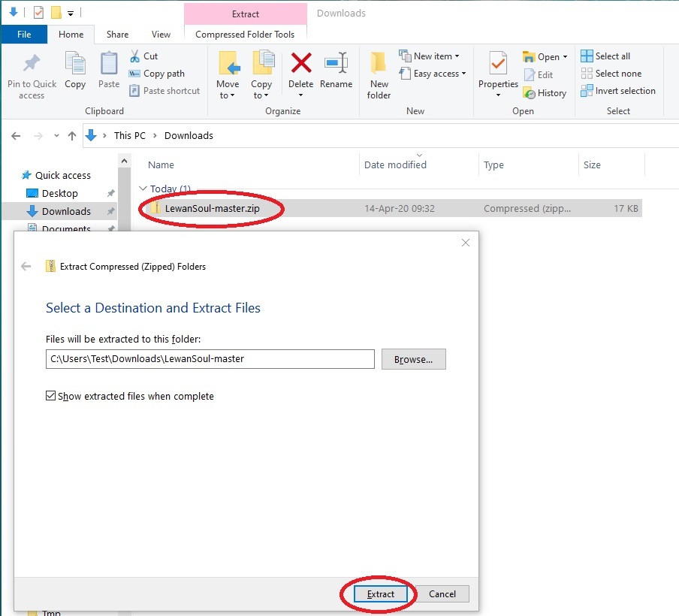Switch to the Share ribbon tab
The image size is (679, 616).
pos(117,35)
